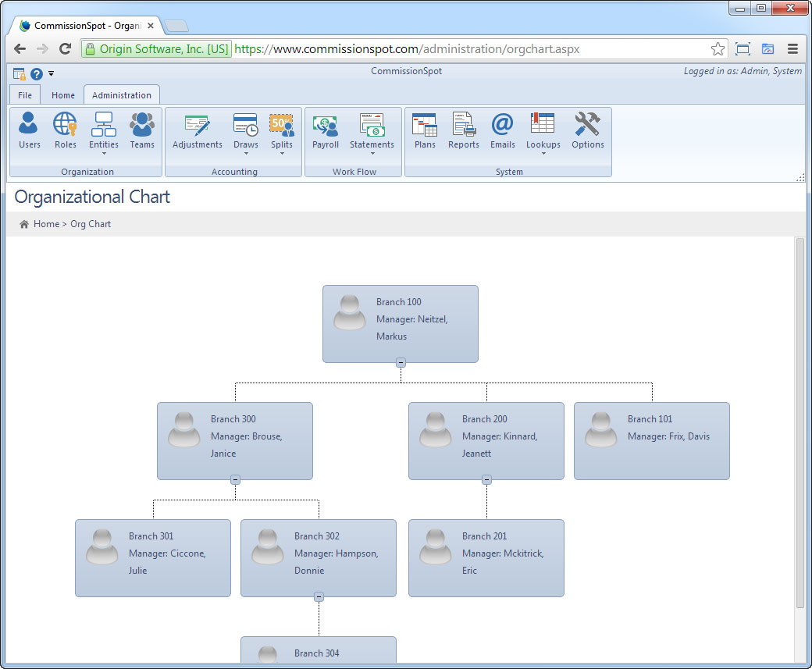This screenshot has height=669, width=812.
Task: Close the CommissionSpot browser tab
Action: (x=151, y=26)
